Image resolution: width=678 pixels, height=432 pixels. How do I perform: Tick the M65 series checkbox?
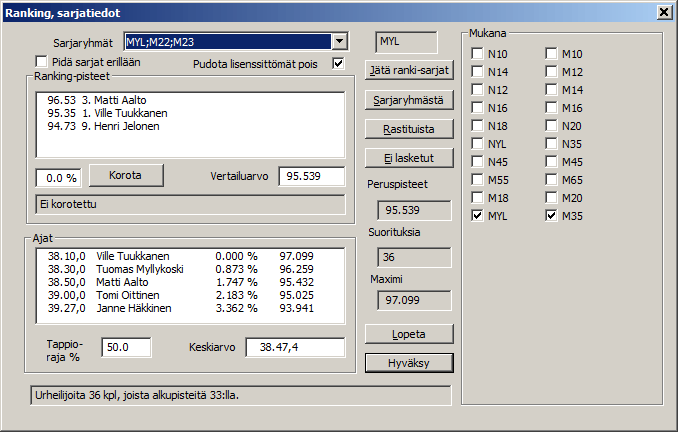pyautogui.click(x=551, y=180)
